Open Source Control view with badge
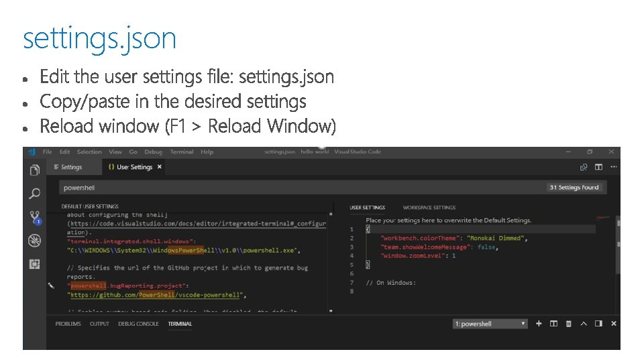Screen dimensions: 644x362 tap(36, 217)
